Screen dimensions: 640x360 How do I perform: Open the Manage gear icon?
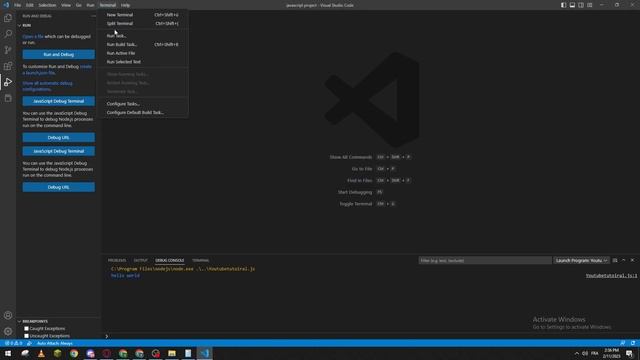tap(8, 331)
